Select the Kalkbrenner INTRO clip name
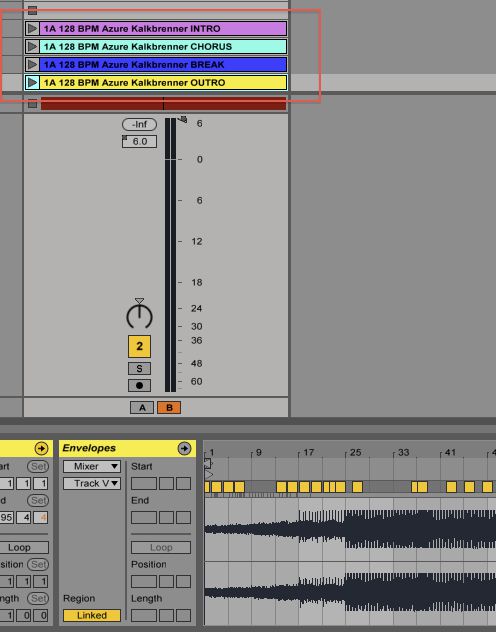This screenshot has width=496, height=632. 161,29
